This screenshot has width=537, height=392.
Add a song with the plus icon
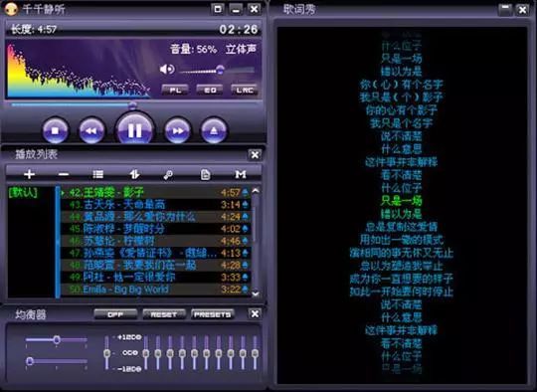coord(29,174)
